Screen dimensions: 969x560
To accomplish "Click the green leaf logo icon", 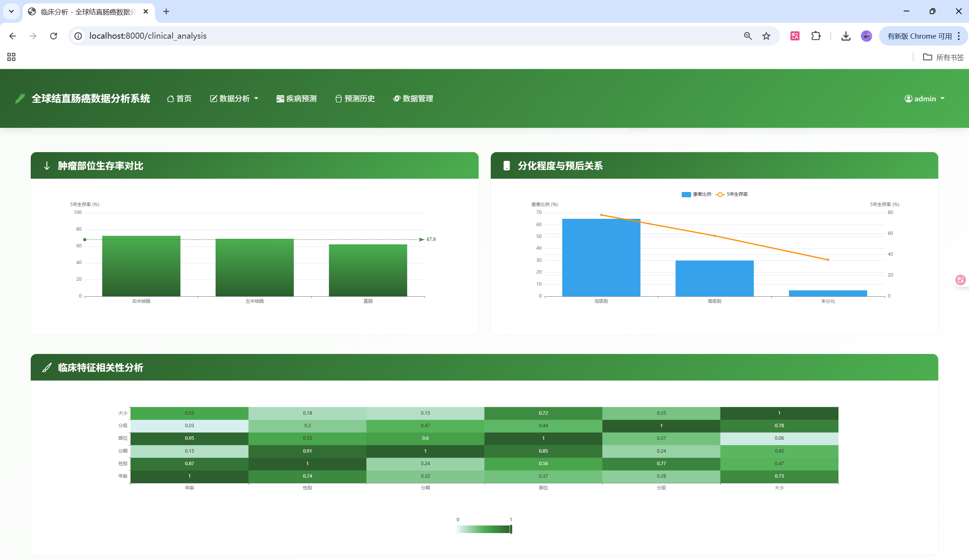I will (x=20, y=99).
